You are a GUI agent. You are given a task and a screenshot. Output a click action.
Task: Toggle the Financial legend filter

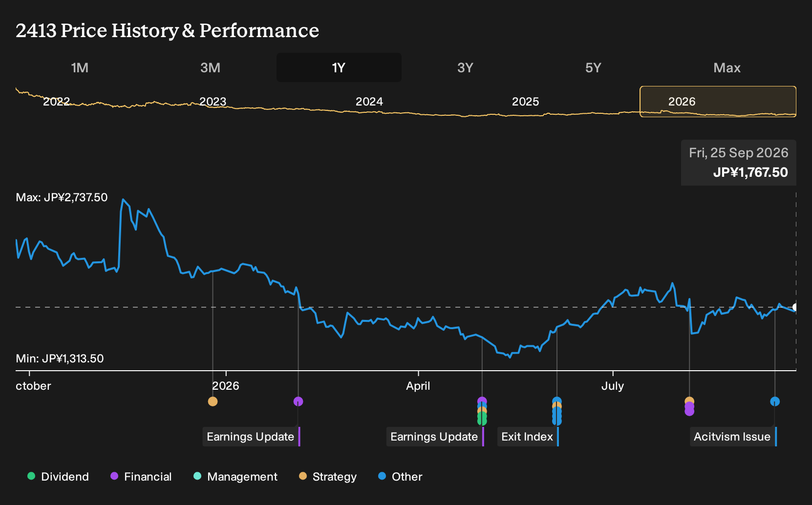click(141, 477)
